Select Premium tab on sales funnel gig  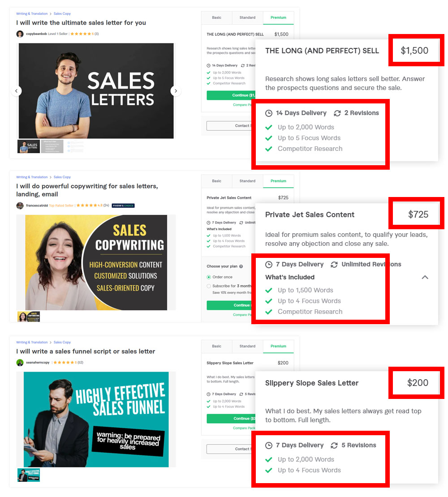click(278, 347)
